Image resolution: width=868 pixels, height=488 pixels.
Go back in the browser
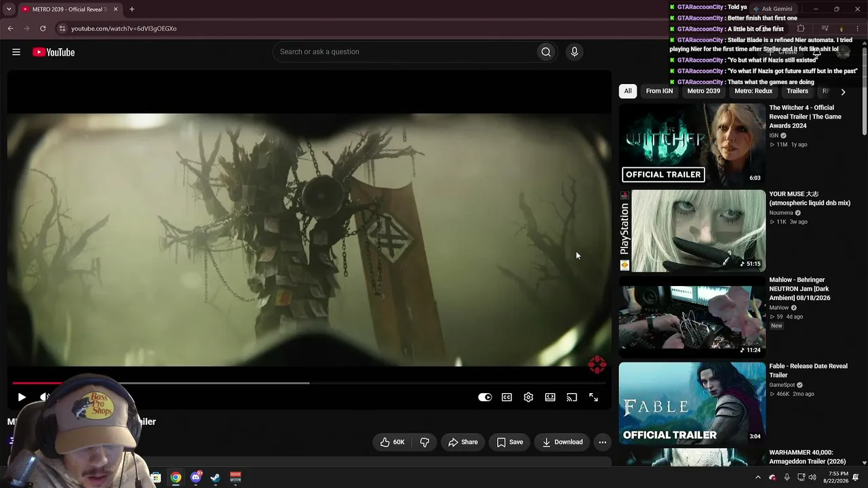pyautogui.click(x=10, y=28)
